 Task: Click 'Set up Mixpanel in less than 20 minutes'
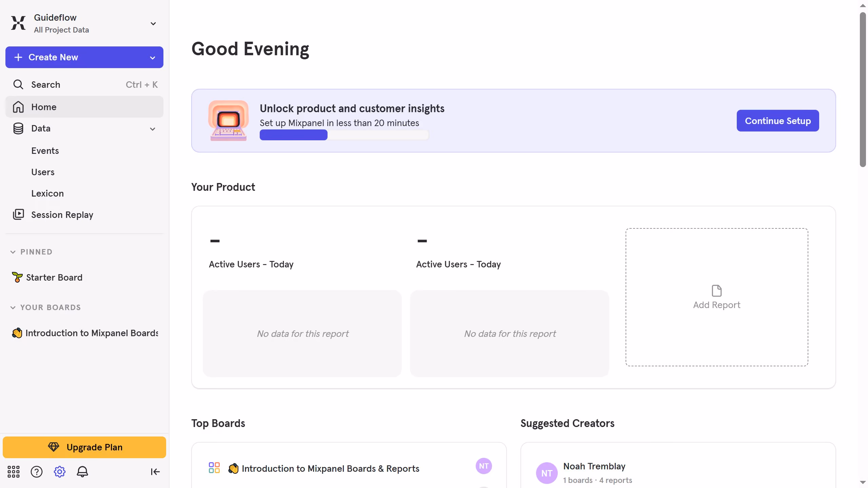click(339, 123)
